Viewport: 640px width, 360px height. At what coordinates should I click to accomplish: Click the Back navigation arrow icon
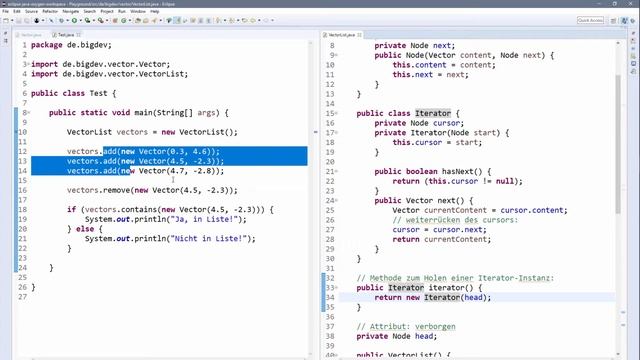pos(253,20)
